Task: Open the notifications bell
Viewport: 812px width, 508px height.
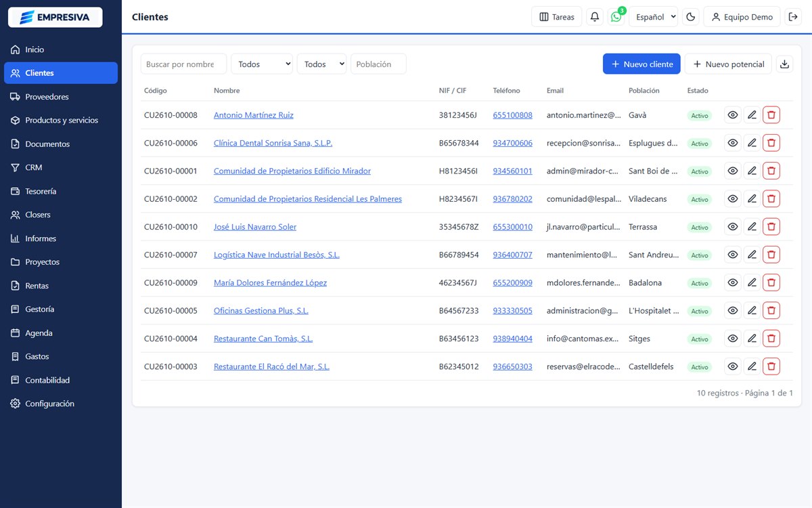Action: point(595,17)
